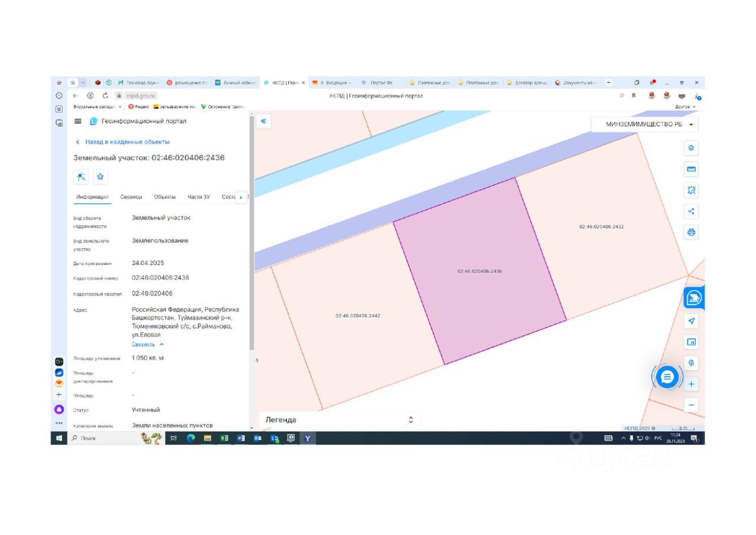Click status value Учтенный

click(146, 410)
